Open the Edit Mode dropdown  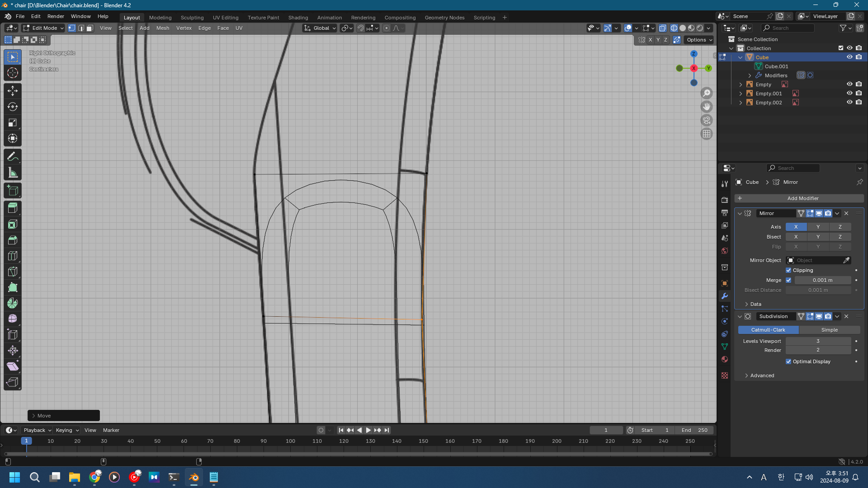click(43, 28)
